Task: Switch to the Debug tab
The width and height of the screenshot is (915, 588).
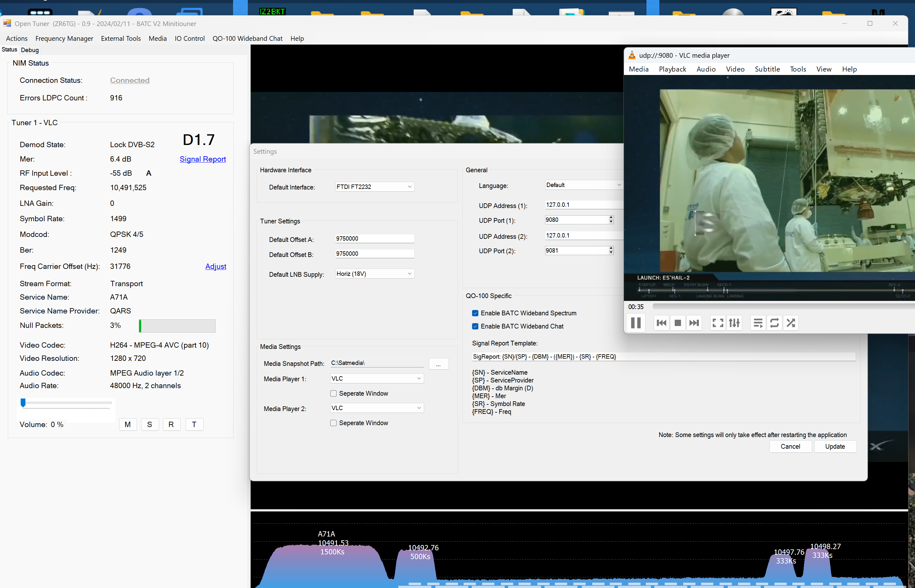Action: point(30,50)
